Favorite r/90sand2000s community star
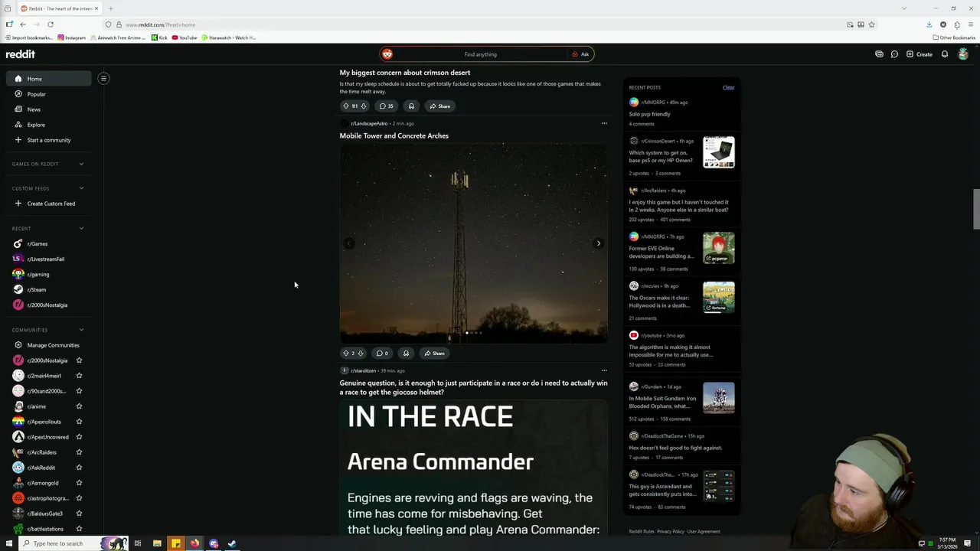 click(79, 391)
